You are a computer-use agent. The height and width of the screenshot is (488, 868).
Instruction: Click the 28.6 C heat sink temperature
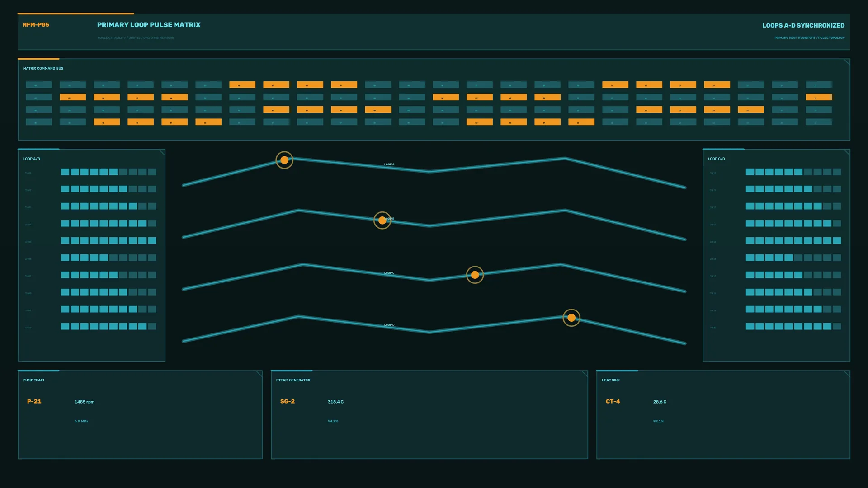pyautogui.click(x=660, y=402)
